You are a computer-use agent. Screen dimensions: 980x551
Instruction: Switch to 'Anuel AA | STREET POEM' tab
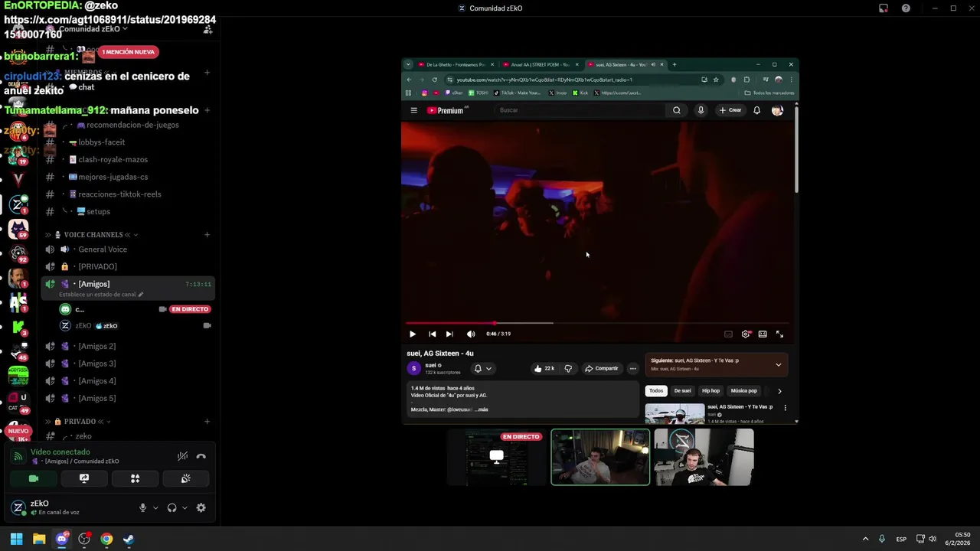tap(541, 64)
